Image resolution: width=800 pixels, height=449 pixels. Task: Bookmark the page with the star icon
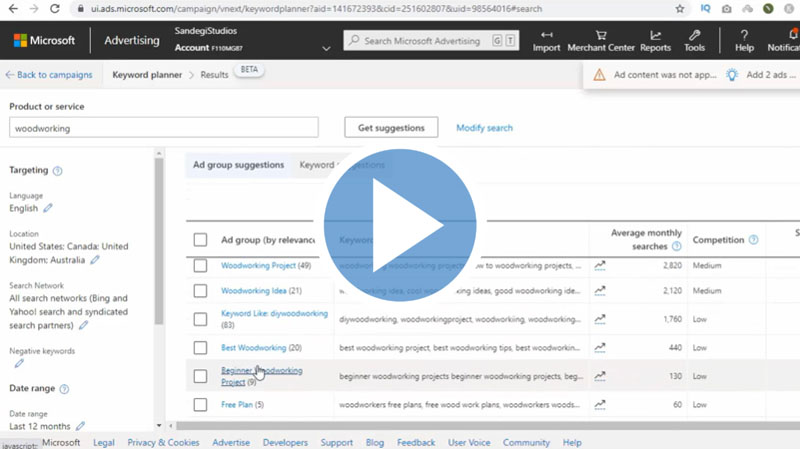[x=680, y=9]
